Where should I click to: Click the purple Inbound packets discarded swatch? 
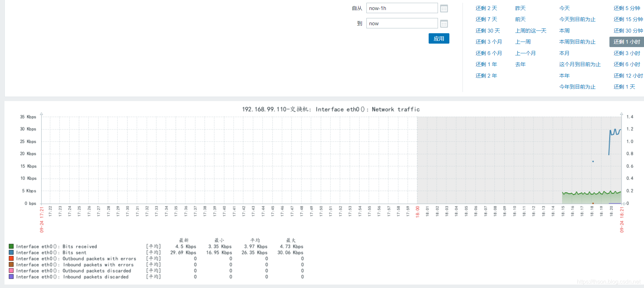coord(11,277)
